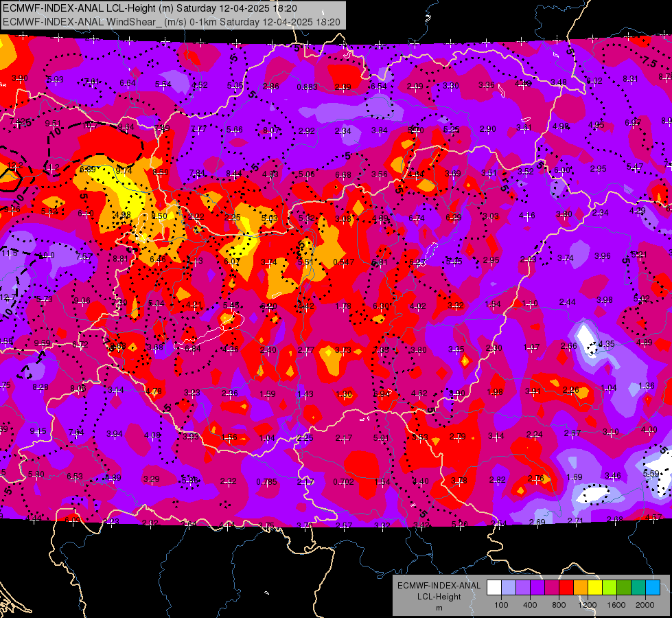
Task: Click the legend title ECMWF-INDEX-ANAL
Action: click(x=439, y=586)
